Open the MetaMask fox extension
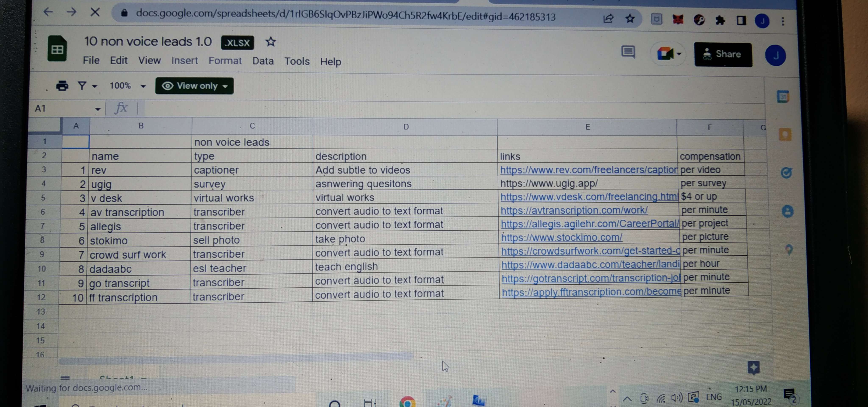Image resolution: width=868 pixels, height=407 pixels. (678, 19)
